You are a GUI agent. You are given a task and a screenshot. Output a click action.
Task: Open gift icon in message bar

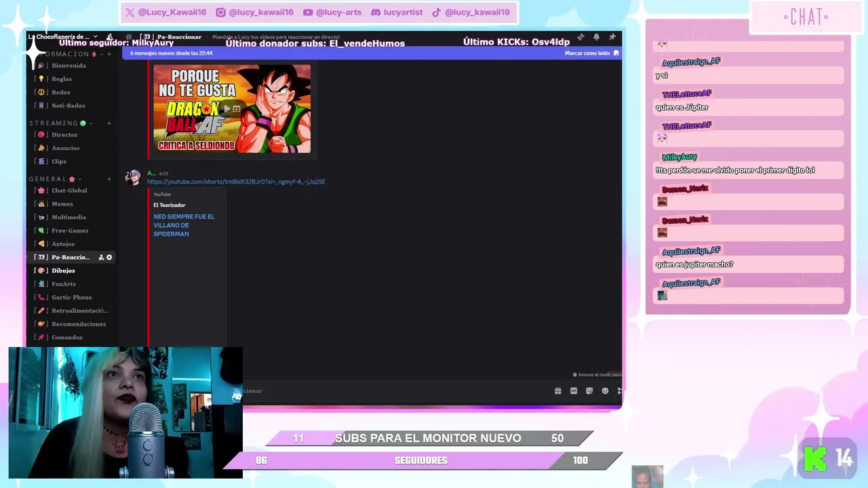tap(558, 391)
